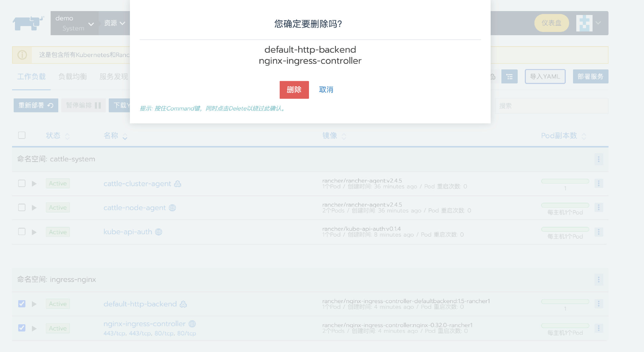Toggle the select-all header checkbox
Image resolution: width=644 pixels, height=352 pixels.
pos(22,135)
